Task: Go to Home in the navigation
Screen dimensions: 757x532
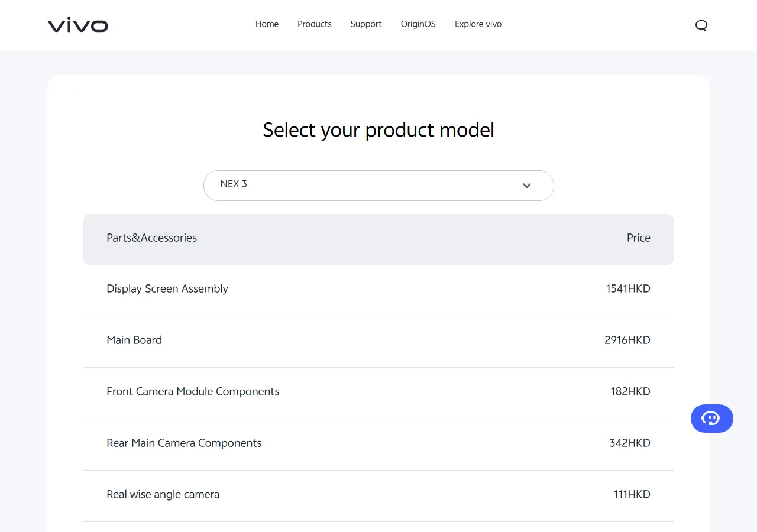Action: coord(267,24)
